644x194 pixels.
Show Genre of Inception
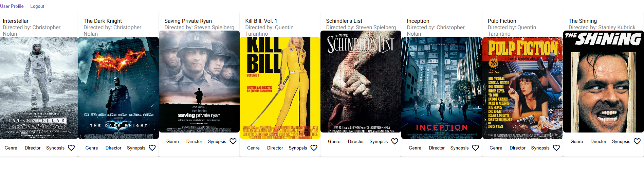click(x=415, y=148)
